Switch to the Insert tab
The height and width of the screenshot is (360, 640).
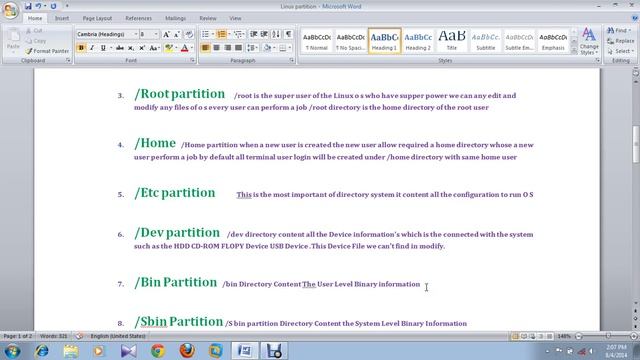[62, 18]
